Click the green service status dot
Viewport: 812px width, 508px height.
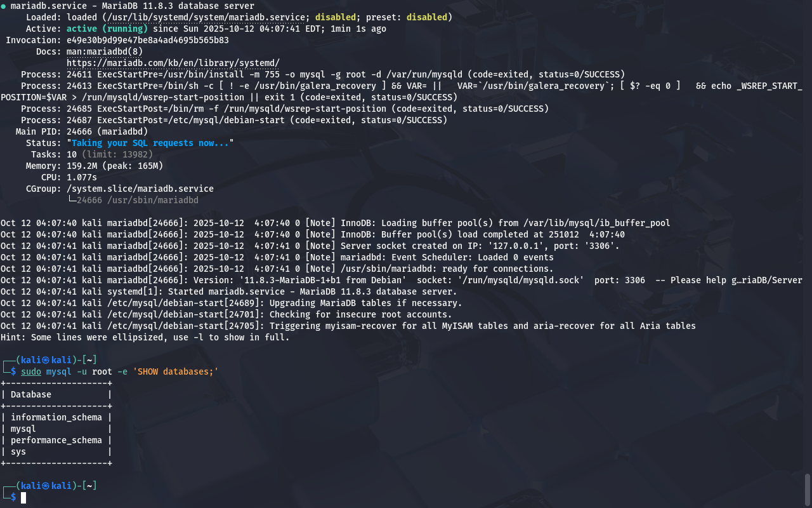(x=4, y=6)
